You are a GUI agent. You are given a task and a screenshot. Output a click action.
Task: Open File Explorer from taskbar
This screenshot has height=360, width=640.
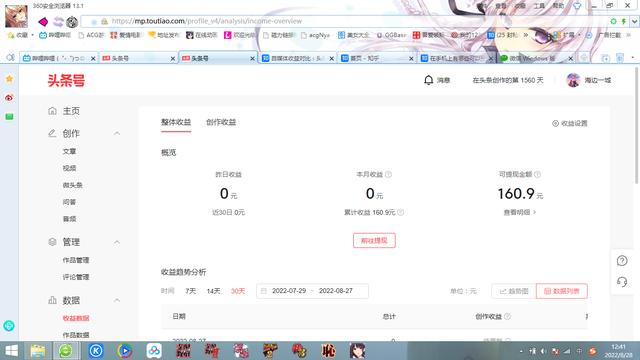38,351
